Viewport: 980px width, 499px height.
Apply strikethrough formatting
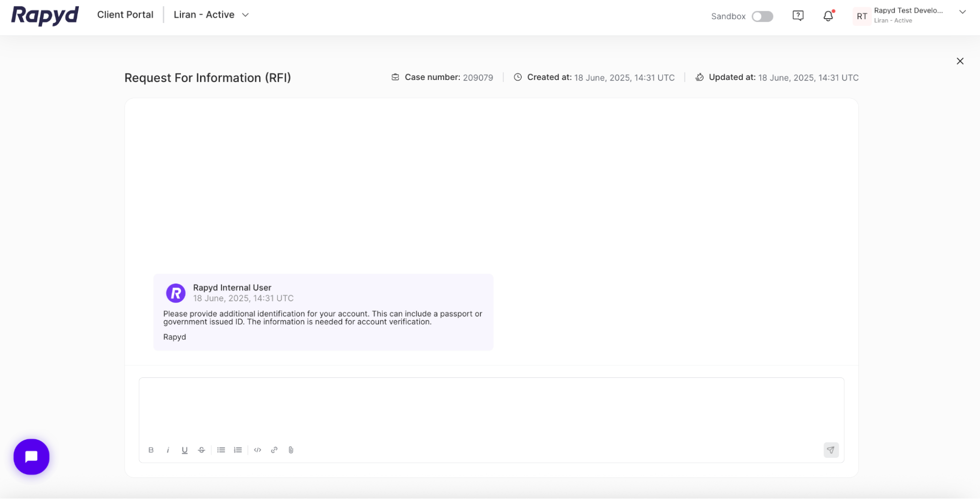coord(201,450)
